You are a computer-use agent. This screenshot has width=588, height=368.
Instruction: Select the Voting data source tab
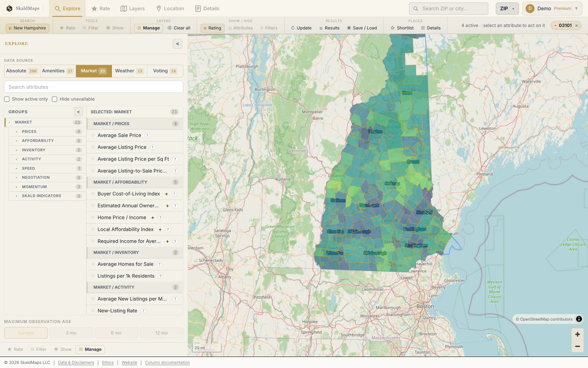coord(165,71)
